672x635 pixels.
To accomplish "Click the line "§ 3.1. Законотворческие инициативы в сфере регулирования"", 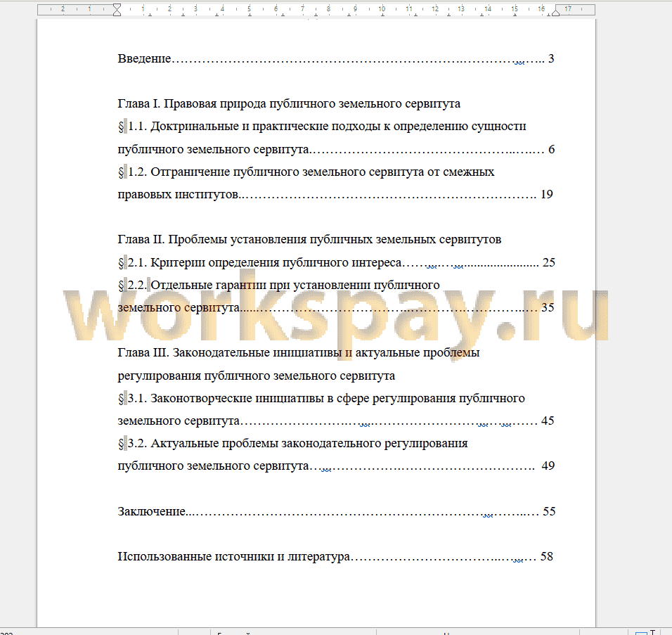I will click(321, 399).
